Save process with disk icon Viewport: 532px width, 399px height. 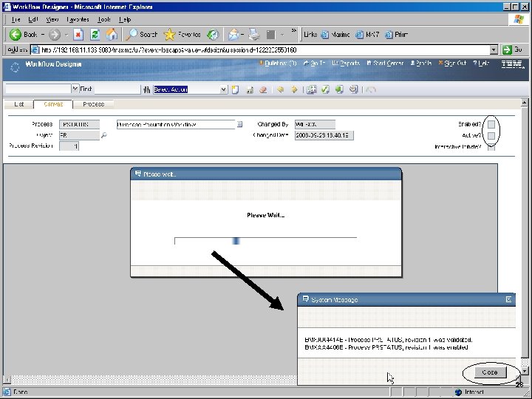(250, 89)
